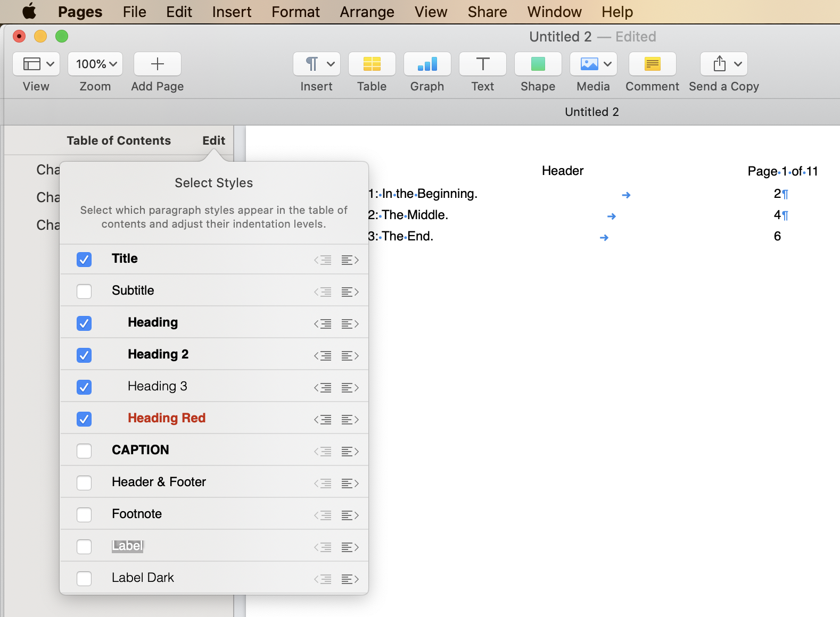Select the Untitled 2 document tab
Viewport: 840px width, 617px height.
(x=592, y=112)
